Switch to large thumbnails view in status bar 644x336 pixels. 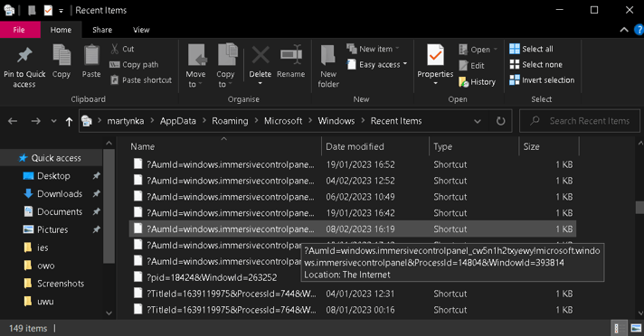click(636, 328)
